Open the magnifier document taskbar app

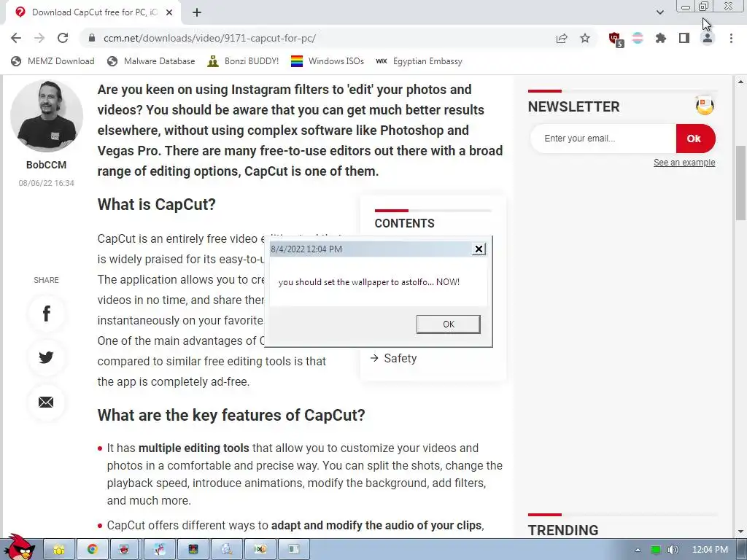click(226, 550)
